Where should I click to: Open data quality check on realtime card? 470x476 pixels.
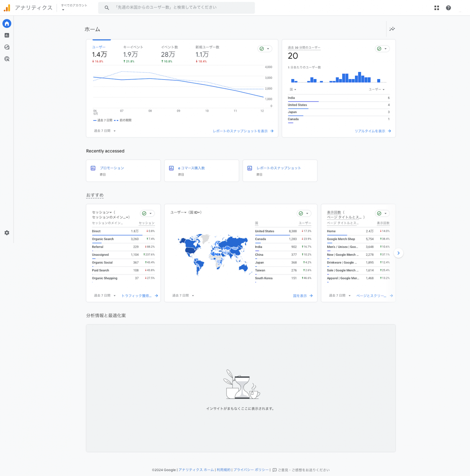click(382, 49)
